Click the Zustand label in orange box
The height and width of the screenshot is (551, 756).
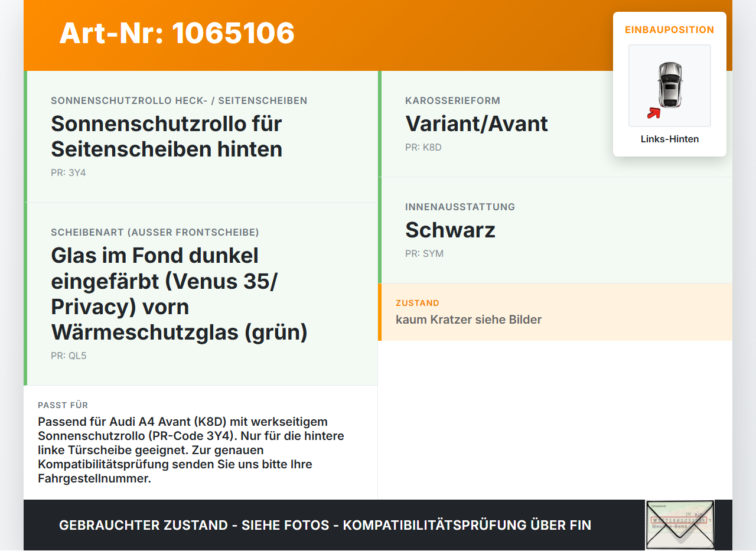tap(418, 303)
